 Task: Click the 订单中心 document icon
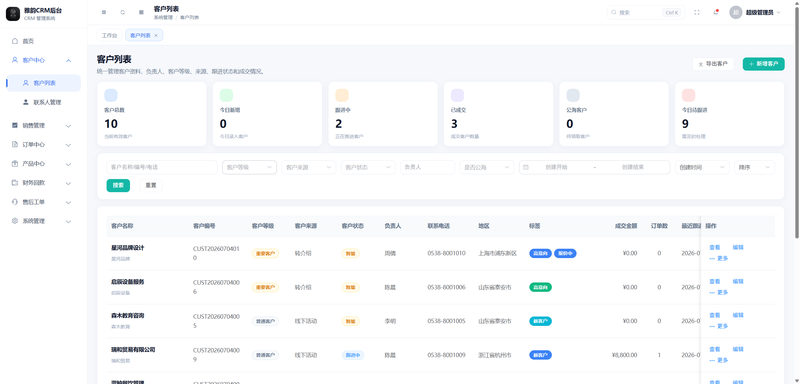(x=15, y=144)
